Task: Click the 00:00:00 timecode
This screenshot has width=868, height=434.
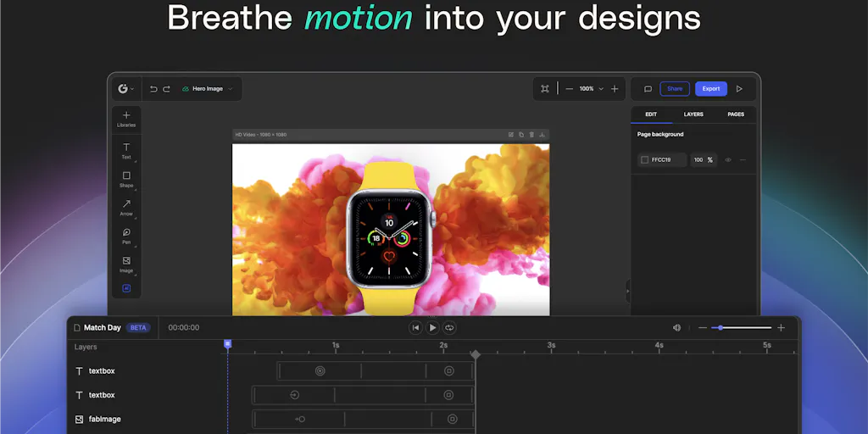Action: [184, 328]
